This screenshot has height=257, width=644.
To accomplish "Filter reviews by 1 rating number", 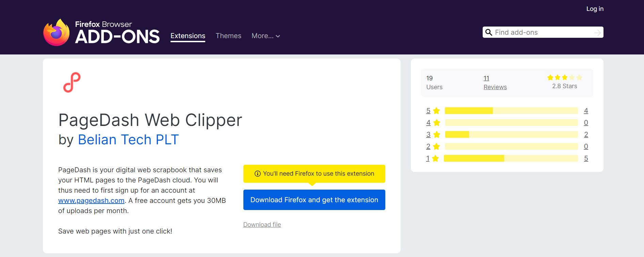I will (428, 158).
